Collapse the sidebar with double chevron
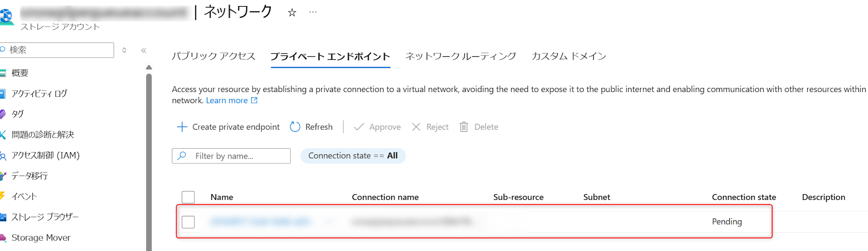The width and height of the screenshot is (868, 251). [x=144, y=50]
